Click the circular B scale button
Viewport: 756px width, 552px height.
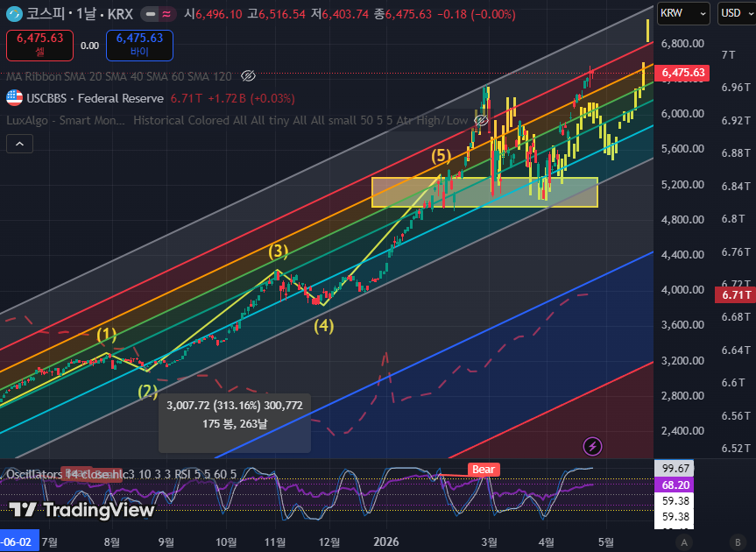pos(738,542)
